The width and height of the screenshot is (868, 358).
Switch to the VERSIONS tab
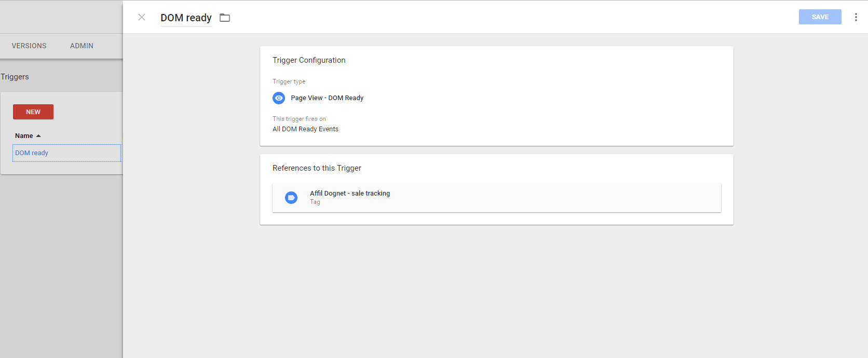[29, 46]
